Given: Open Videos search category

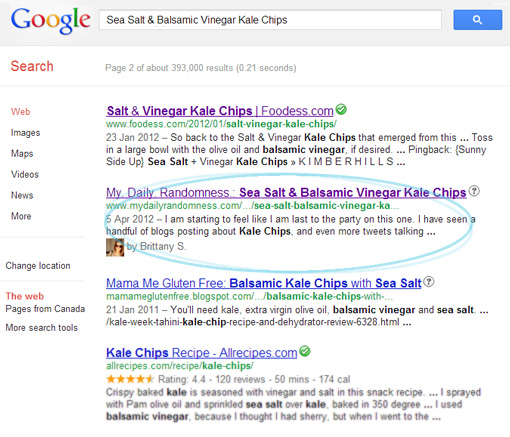Looking at the screenshot, I should click(25, 174).
